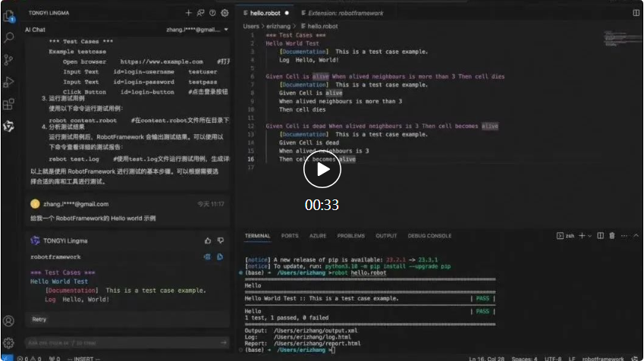Select the PORTS panel tab

click(x=290, y=236)
